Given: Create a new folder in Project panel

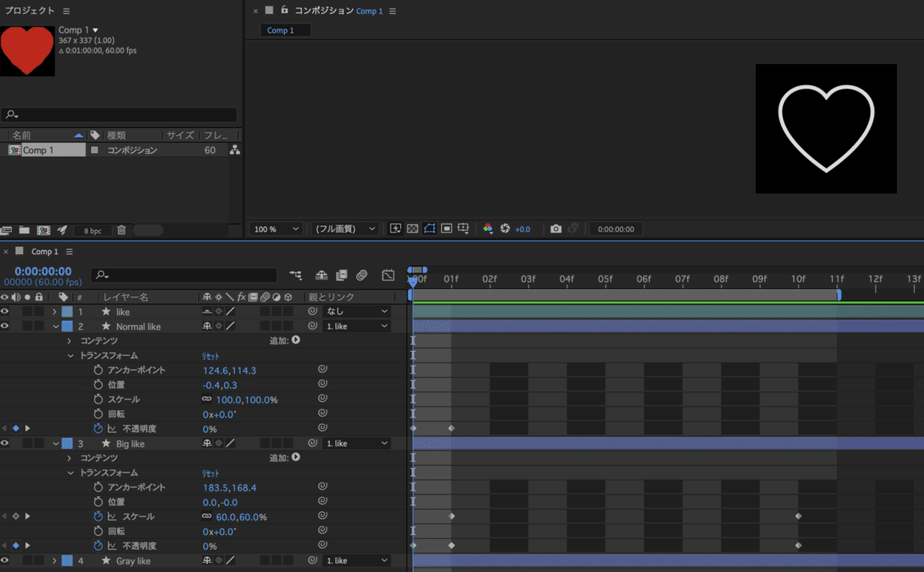Looking at the screenshot, I should [25, 229].
